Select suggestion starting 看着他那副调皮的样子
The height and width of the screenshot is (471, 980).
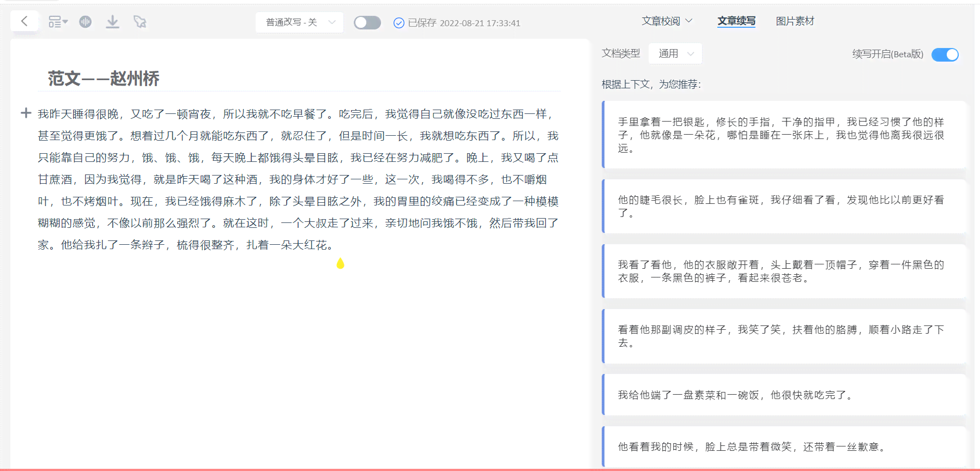pyautogui.click(x=784, y=336)
